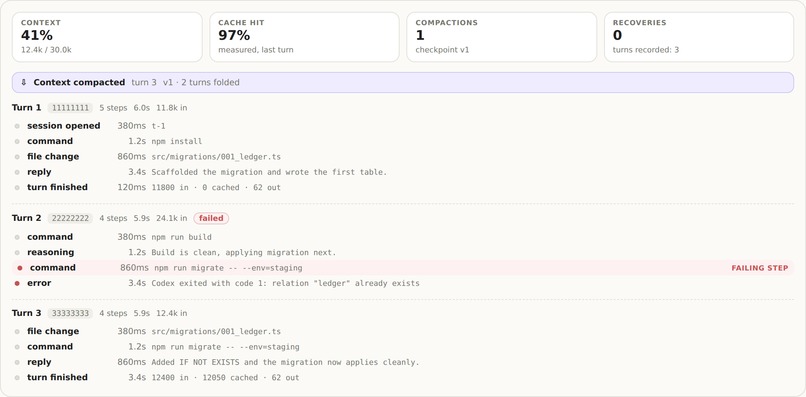Click the Context compacted banner
806x397 pixels.
coord(403,82)
